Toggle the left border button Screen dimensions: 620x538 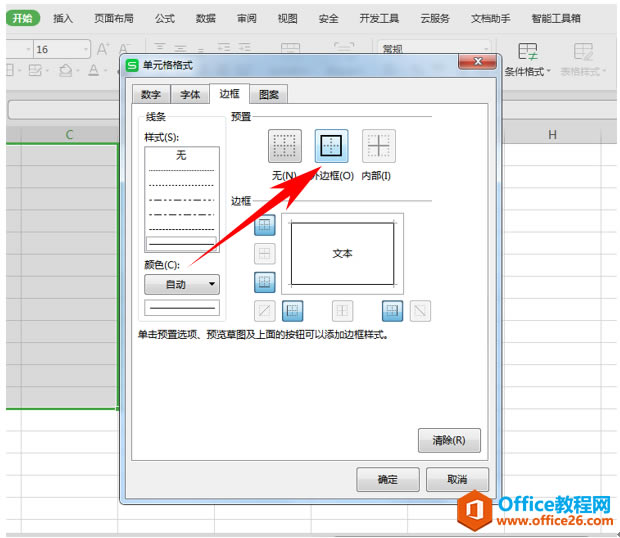[x=293, y=311]
